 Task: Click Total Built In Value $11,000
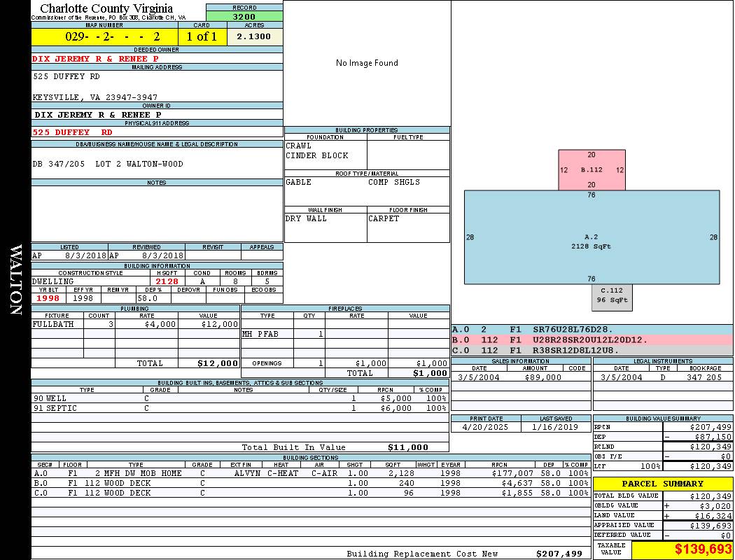(x=408, y=447)
